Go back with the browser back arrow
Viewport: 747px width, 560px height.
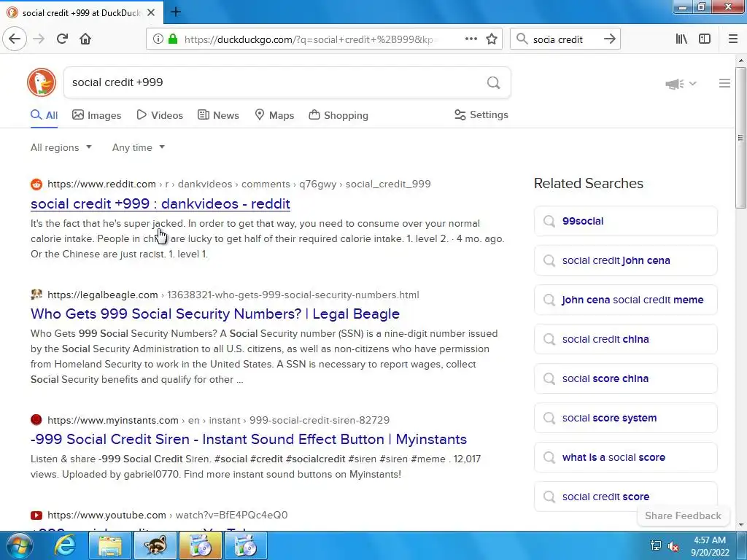[15, 39]
